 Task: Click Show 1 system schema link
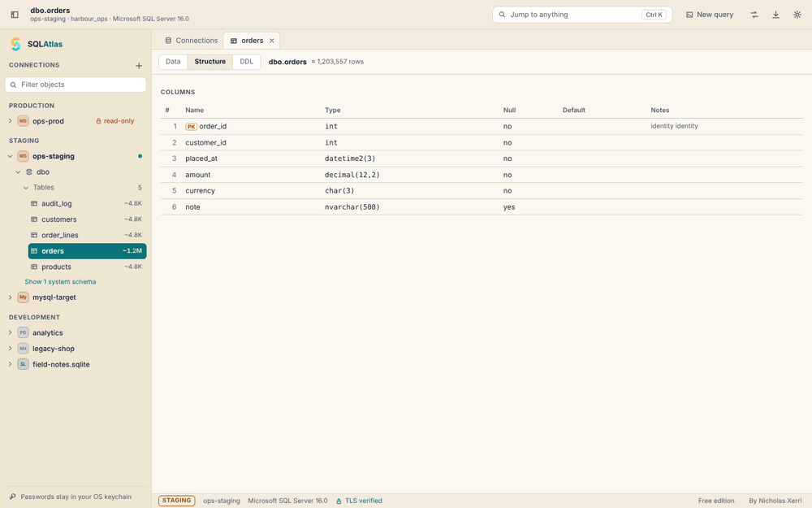pos(60,282)
